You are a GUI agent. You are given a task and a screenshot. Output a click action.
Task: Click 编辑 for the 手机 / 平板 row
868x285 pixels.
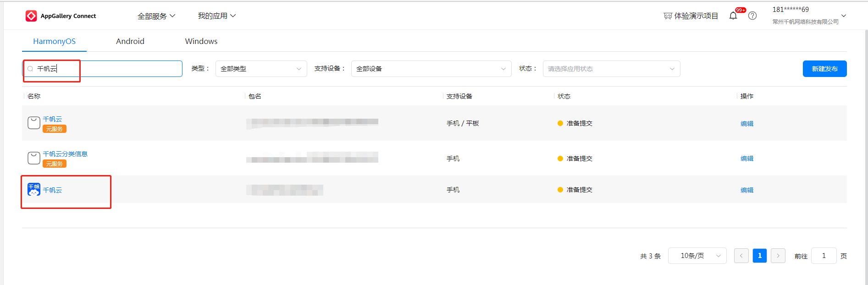[747, 124]
